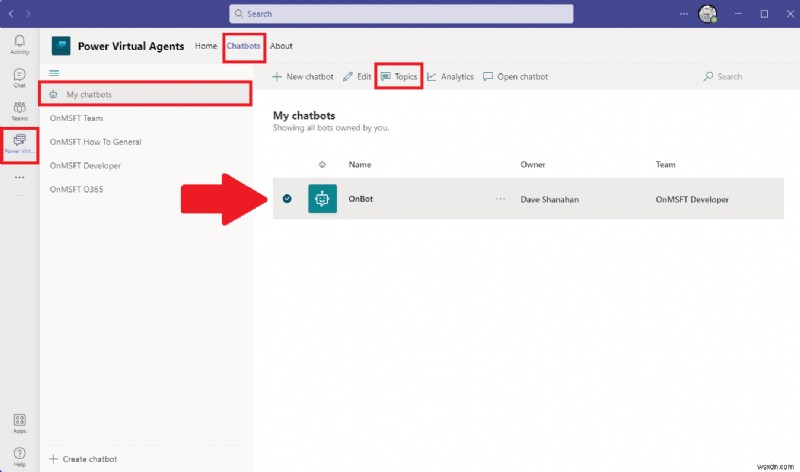
Task: Open the Activity bell icon
Action: [x=19, y=44]
